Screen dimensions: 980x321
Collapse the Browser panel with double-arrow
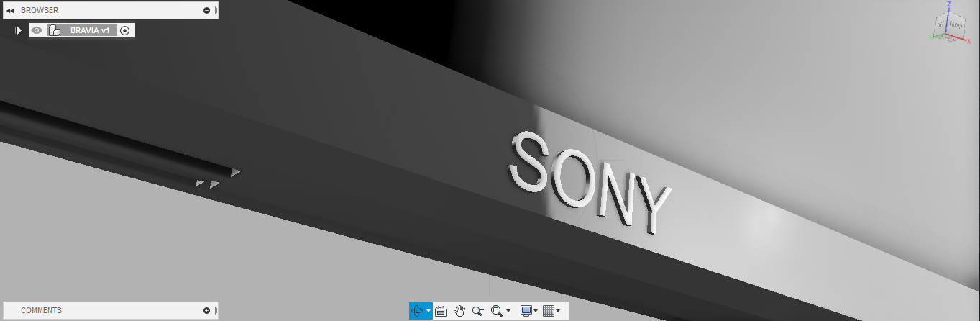click(x=10, y=10)
